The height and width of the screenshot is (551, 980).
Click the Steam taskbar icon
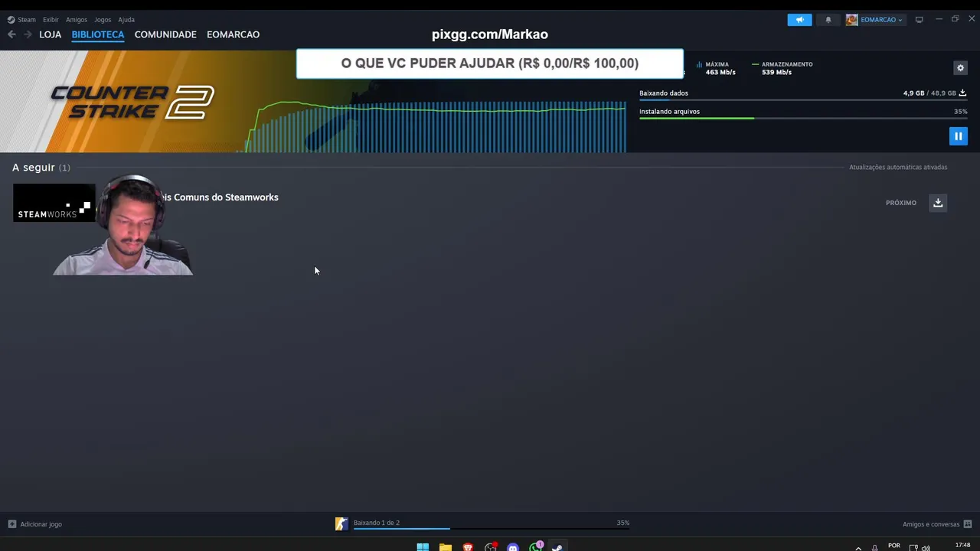click(558, 547)
